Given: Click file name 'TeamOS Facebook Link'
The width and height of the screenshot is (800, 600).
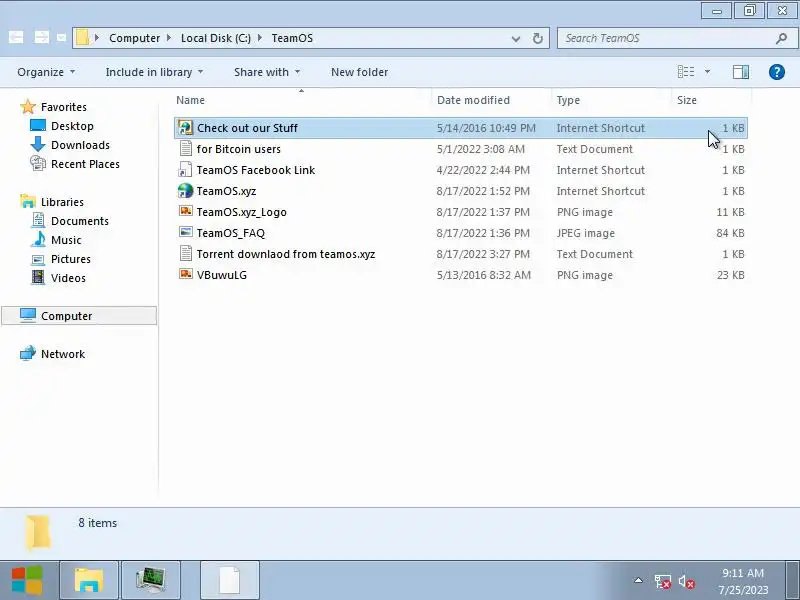Looking at the screenshot, I should click(256, 170).
